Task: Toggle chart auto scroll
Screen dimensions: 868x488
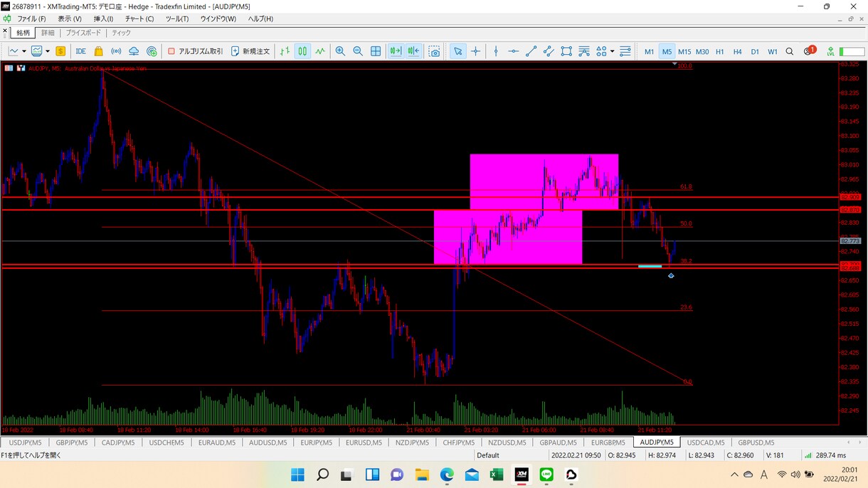Action: (396, 51)
